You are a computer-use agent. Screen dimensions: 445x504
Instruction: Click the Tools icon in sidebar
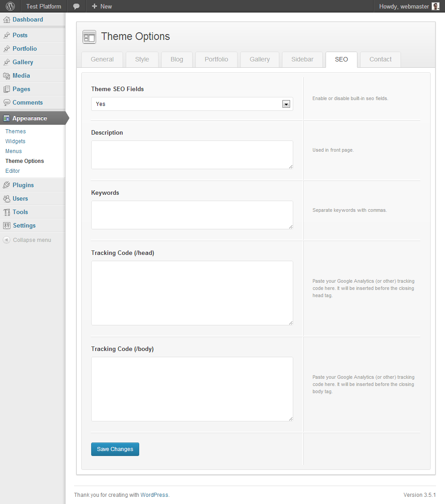pos(6,212)
